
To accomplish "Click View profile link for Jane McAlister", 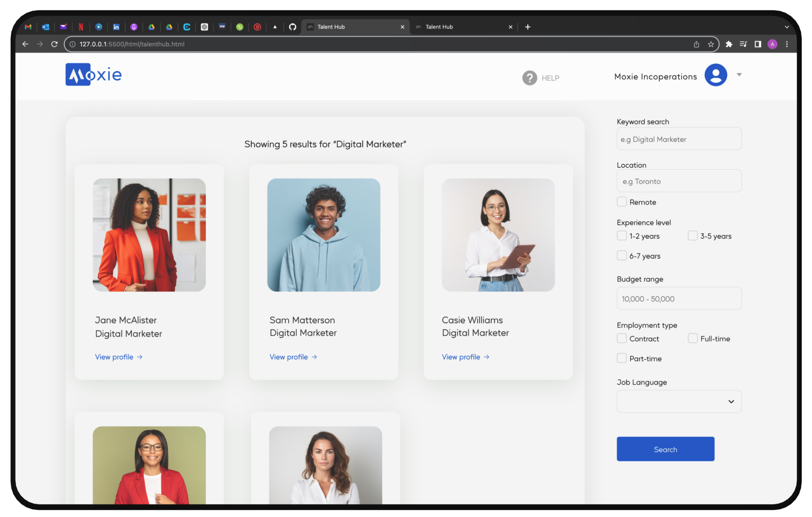I will (118, 356).
